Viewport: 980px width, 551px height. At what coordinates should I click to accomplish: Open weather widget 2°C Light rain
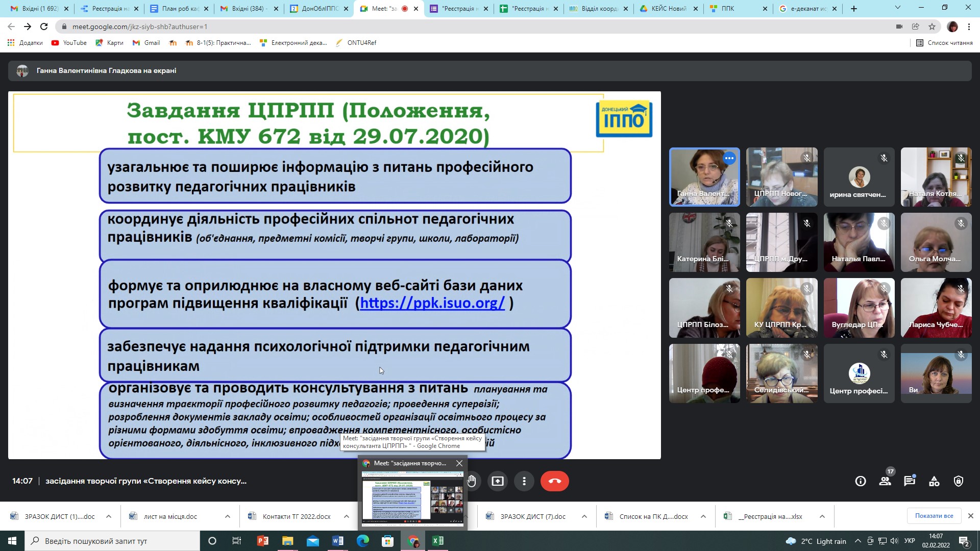tap(816, 541)
